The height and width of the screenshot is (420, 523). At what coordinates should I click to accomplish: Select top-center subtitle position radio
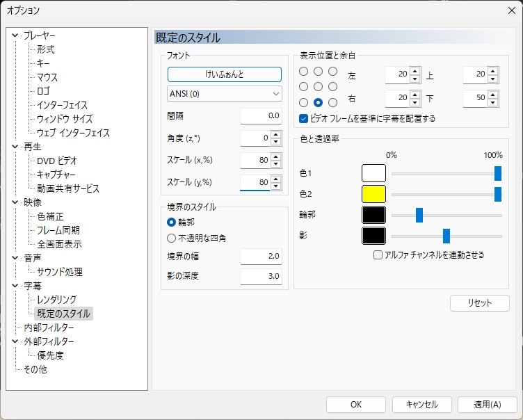pos(319,71)
